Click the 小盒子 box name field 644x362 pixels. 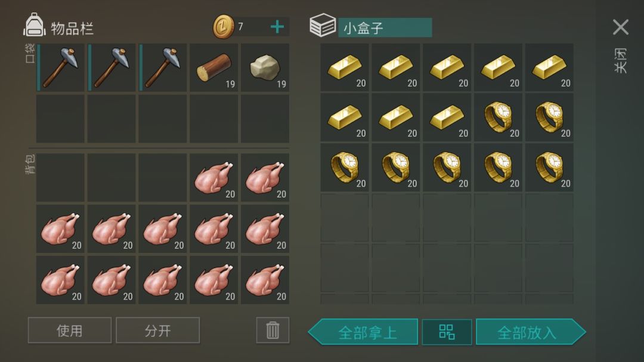coord(385,27)
